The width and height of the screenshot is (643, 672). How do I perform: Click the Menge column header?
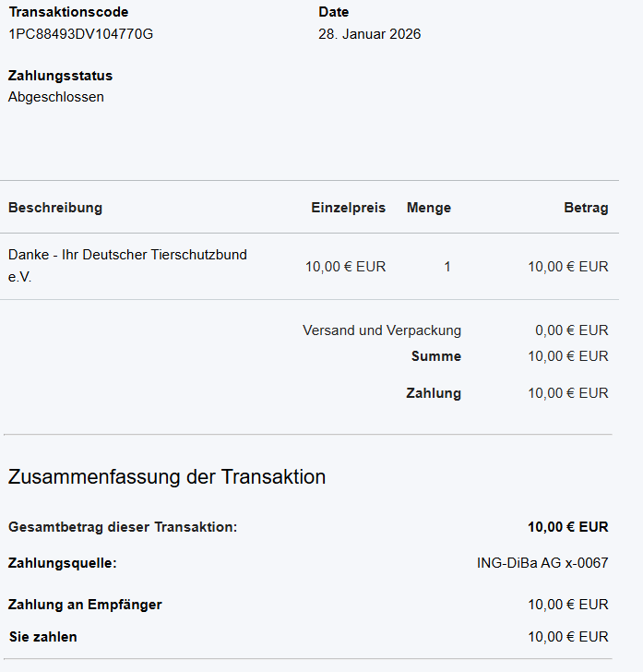[x=429, y=208]
